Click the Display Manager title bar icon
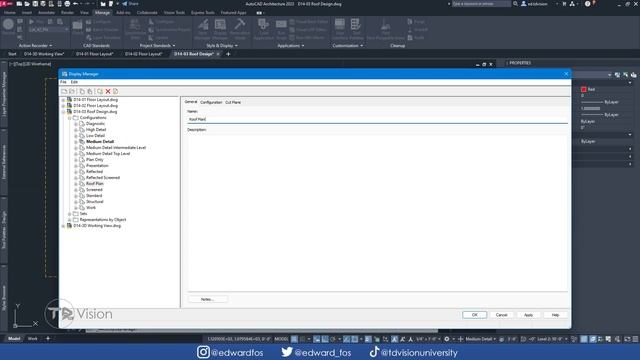 [x=64, y=74]
